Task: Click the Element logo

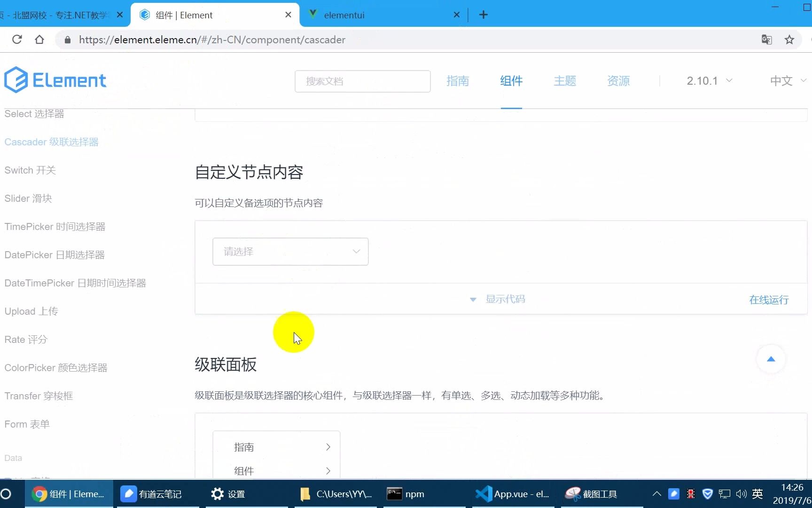Action: (55, 80)
